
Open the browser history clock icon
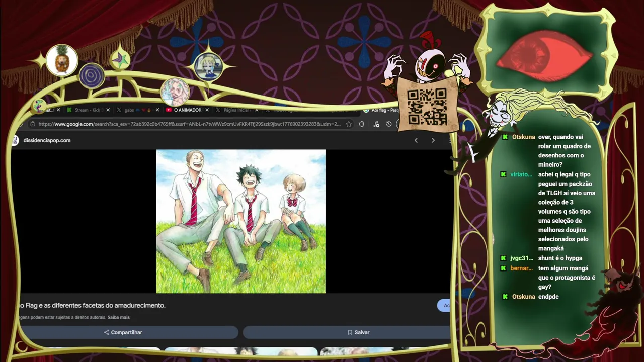click(x=389, y=124)
